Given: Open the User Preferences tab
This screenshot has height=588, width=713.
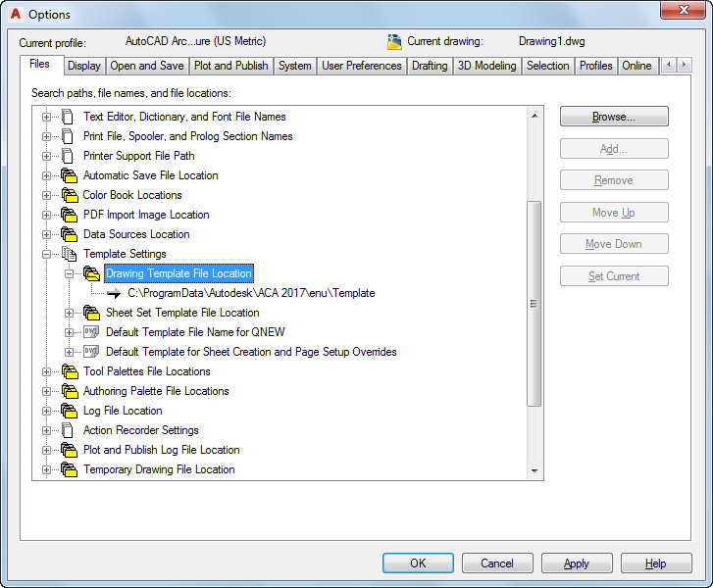Looking at the screenshot, I should click(x=362, y=66).
